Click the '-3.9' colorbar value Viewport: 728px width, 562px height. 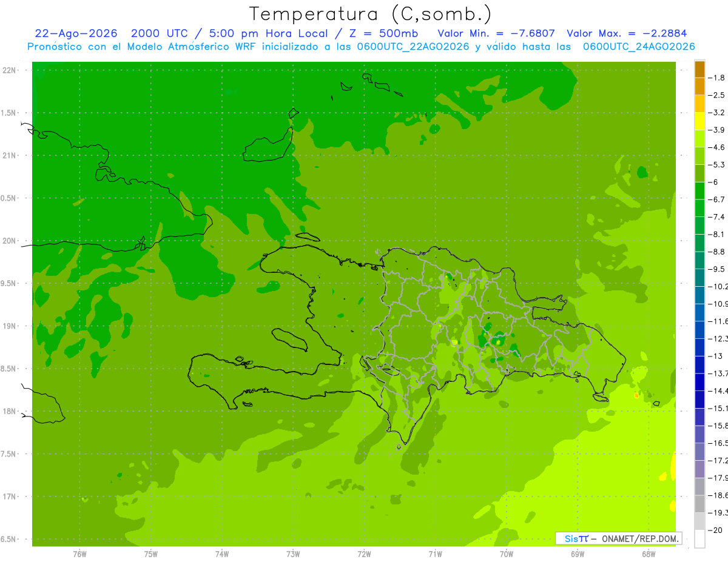click(716, 130)
